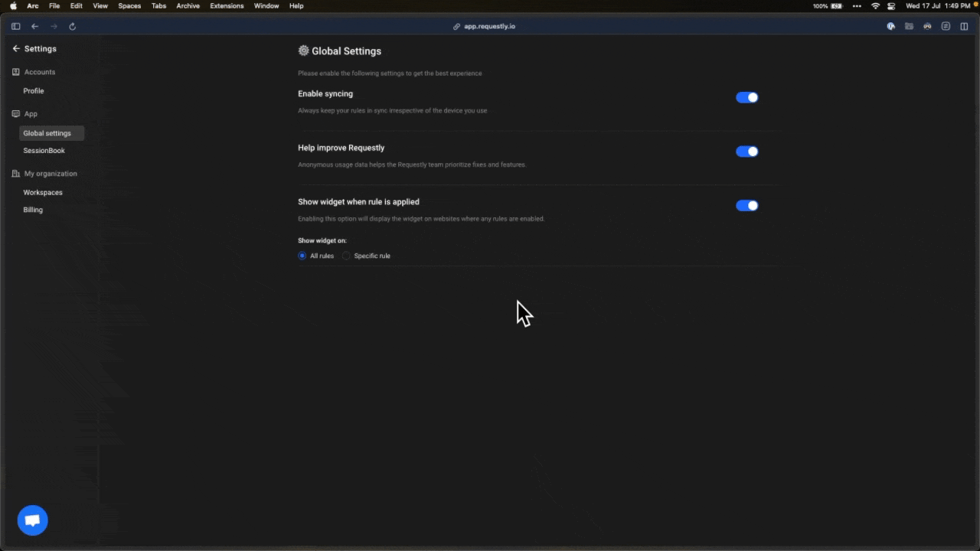The height and width of the screenshot is (551, 980).
Task: Open Workspaces settings
Action: click(x=43, y=193)
